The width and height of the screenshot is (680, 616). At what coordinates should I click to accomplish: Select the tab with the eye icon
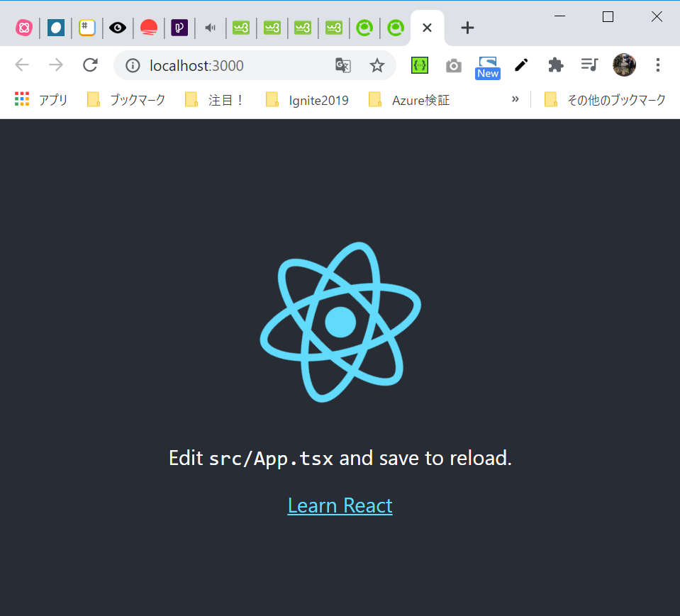(x=118, y=28)
